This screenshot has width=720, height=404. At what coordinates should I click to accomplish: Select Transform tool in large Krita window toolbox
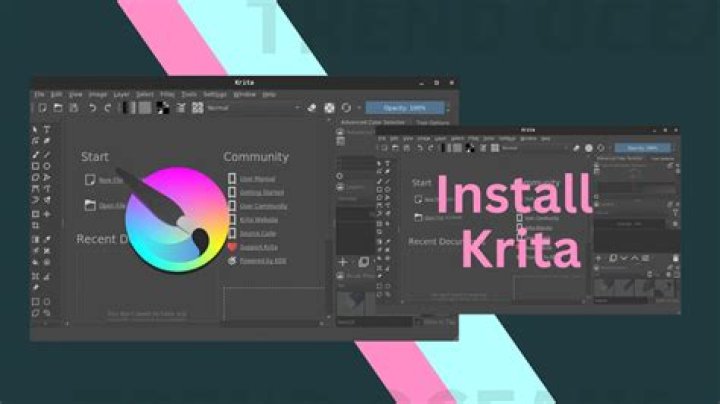[x=35, y=214]
